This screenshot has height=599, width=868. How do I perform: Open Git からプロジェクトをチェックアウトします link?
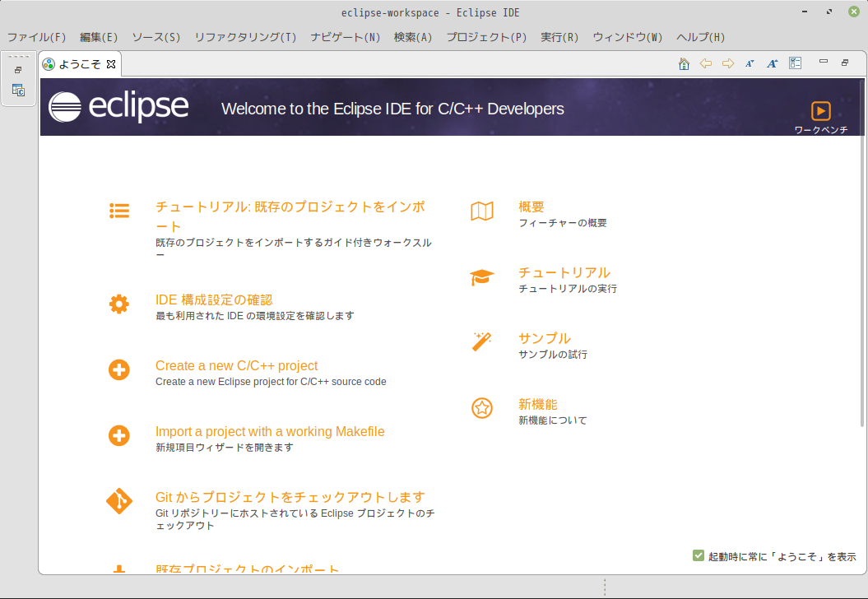[290, 497]
